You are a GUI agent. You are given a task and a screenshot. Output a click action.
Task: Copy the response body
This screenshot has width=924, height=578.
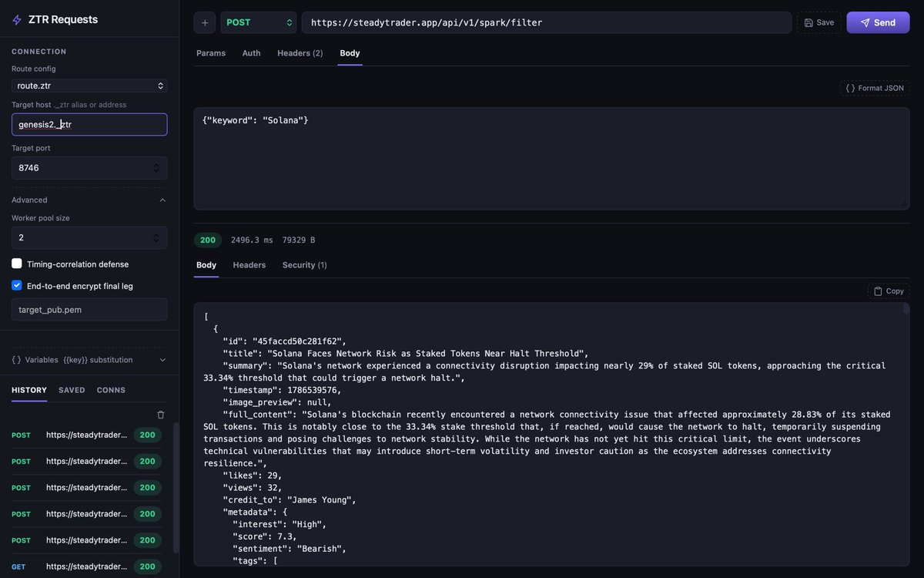click(889, 291)
